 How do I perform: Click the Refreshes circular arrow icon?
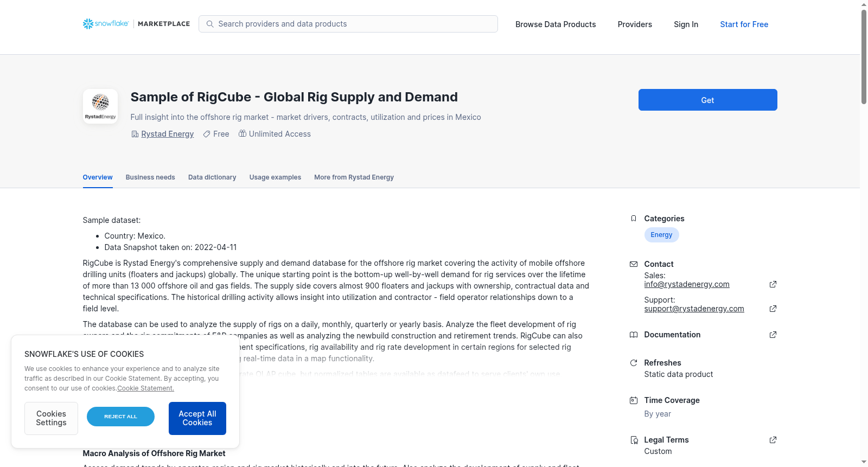pos(634,363)
